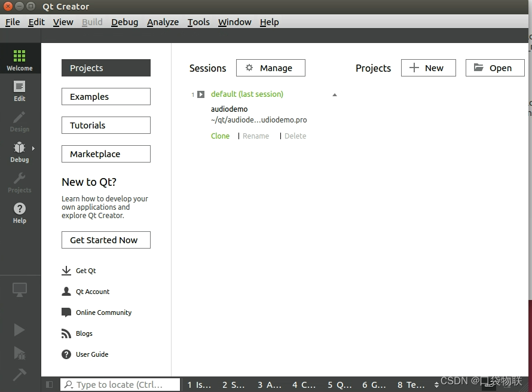Create a New project

pyautogui.click(x=428, y=68)
